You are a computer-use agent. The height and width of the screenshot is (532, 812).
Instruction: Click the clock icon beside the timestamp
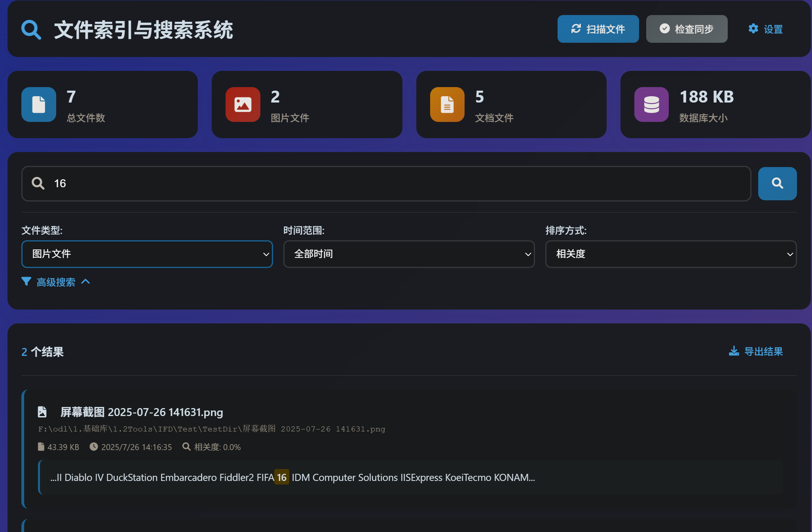[94, 447]
